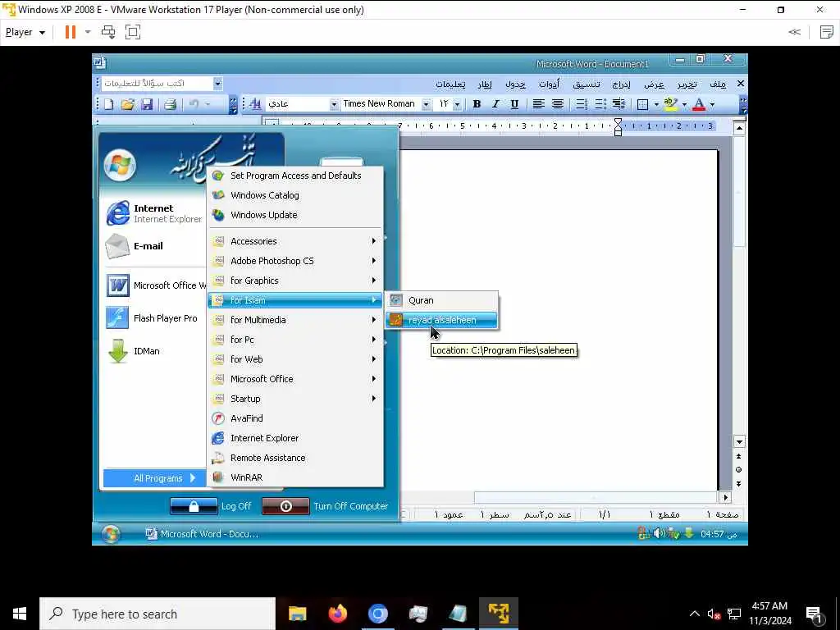Open font color dropdown arrow

coord(712,104)
